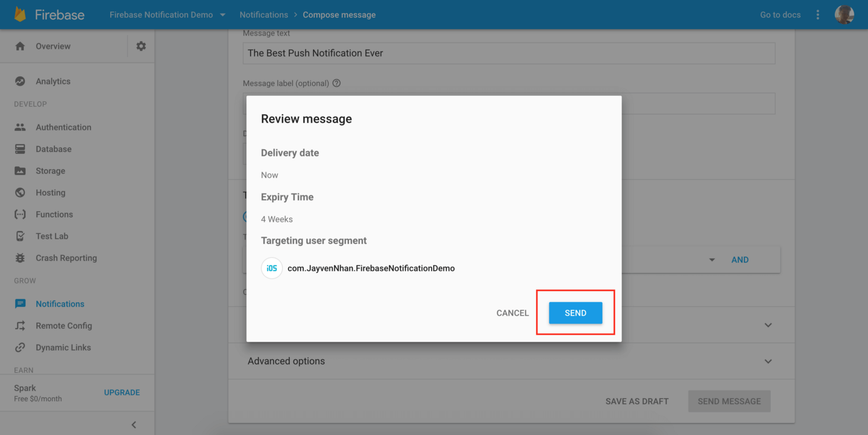Click the Firebase logo icon
The width and height of the screenshot is (868, 435).
[x=20, y=14]
